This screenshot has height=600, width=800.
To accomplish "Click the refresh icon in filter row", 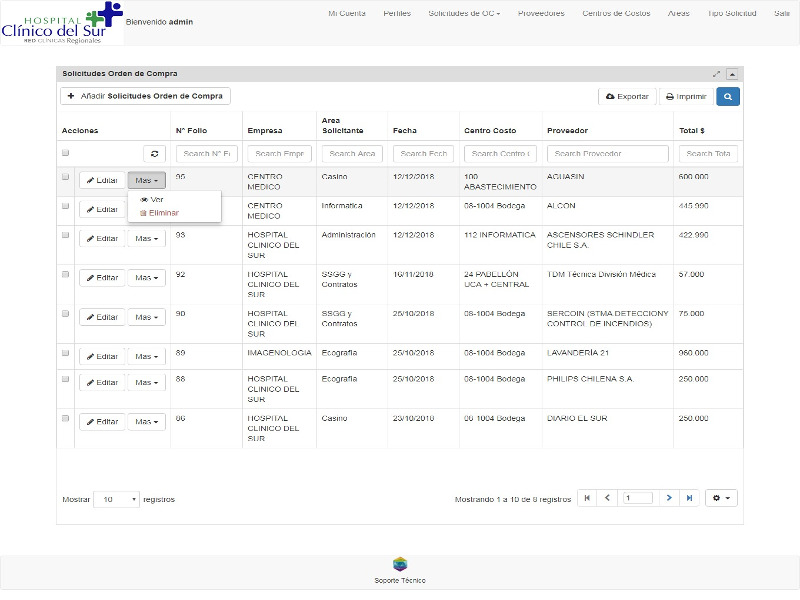I will tap(154, 153).
